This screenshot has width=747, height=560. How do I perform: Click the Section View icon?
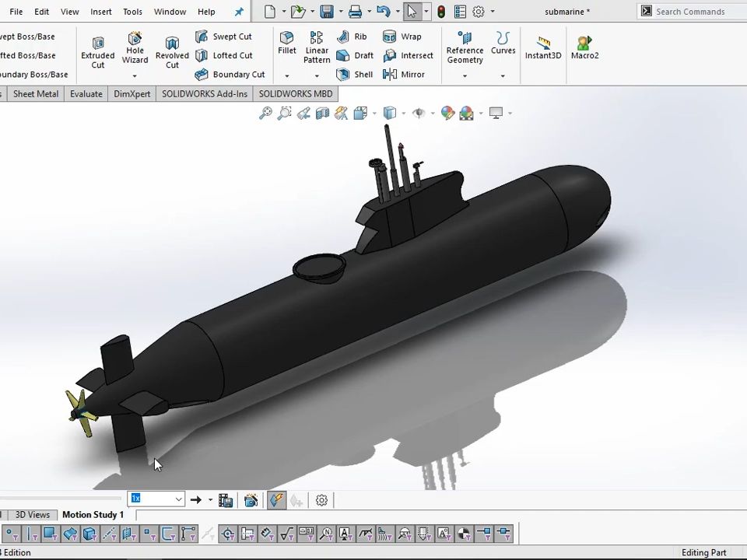point(322,113)
